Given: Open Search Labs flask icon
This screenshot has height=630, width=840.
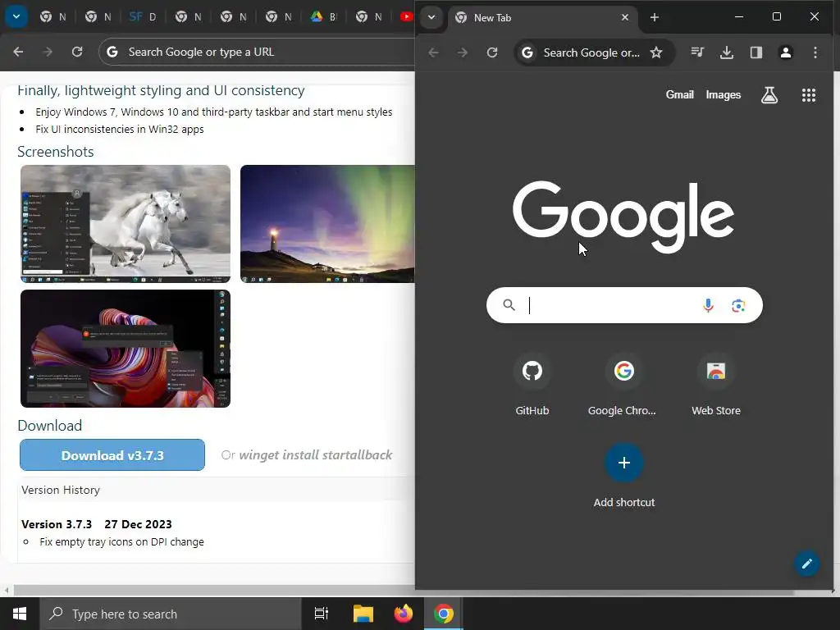Looking at the screenshot, I should click(769, 95).
